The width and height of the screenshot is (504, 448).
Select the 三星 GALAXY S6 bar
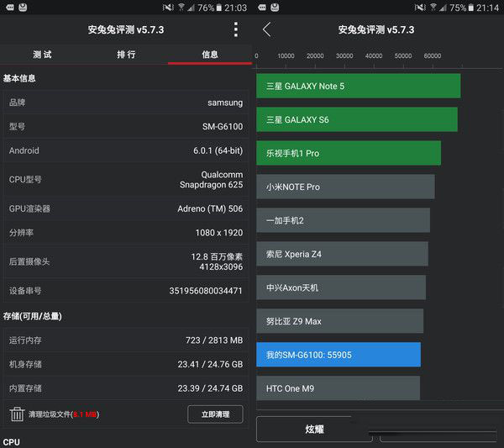point(357,119)
